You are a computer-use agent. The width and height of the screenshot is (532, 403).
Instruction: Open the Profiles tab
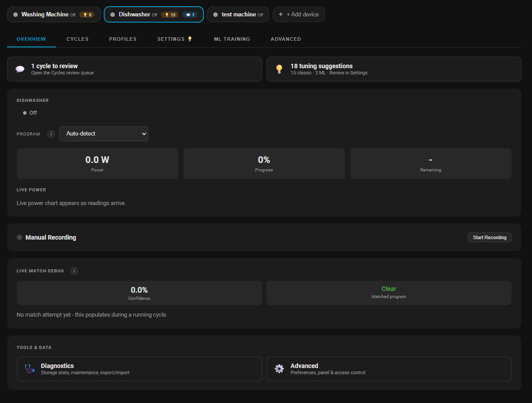point(123,39)
